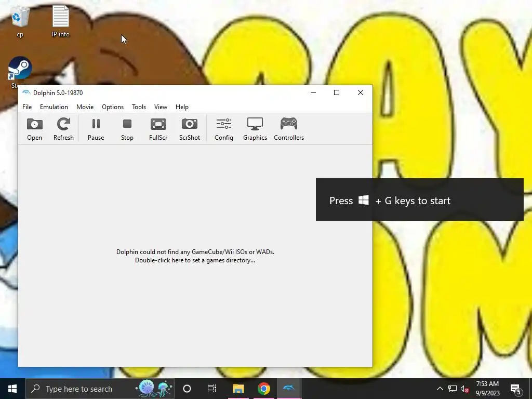Open the Emulation menu
Image resolution: width=532 pixels, height=399 pixels.
click(x=54, y=107)
